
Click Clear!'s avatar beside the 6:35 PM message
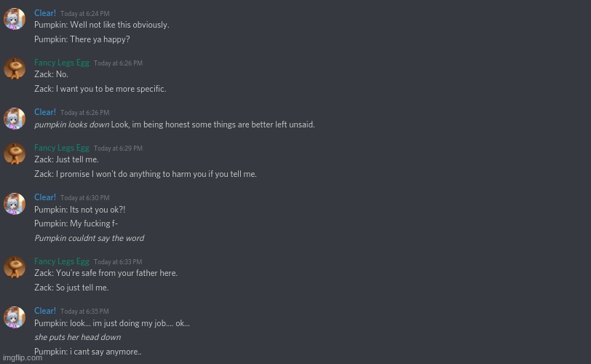(15, 317)
